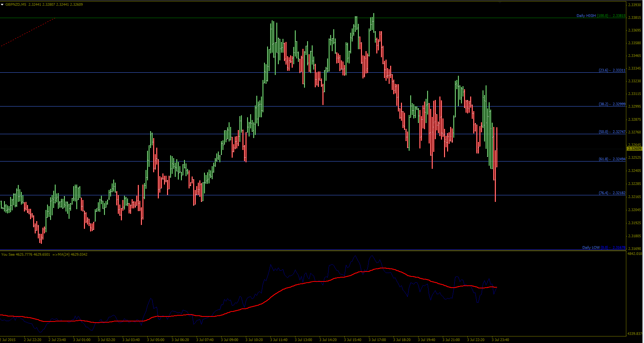Click the 2.31925 price scale value
The height and width of the screenshot is (343, 644).
click(634, 223)
